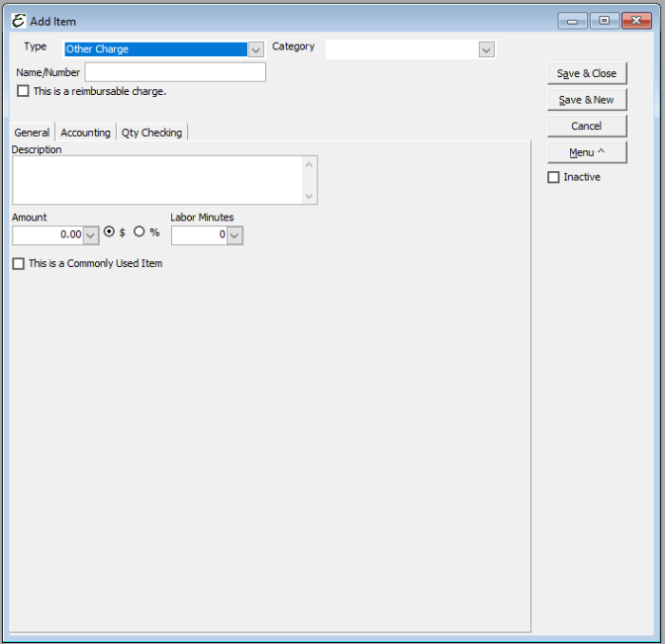Image resolution: width=665 pixels, height=644 pixels.
Task: Switch to the Accounting tab
Action: pos(85,133)
